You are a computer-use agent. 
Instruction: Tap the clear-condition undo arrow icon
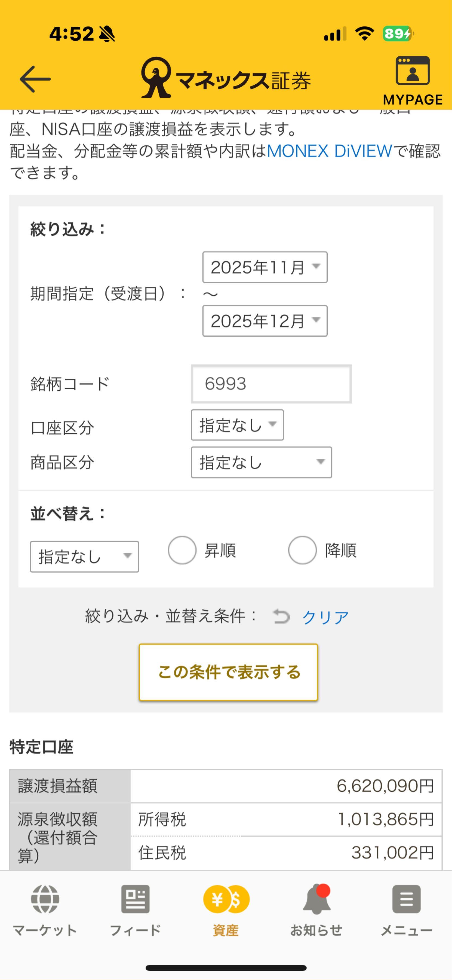(x=282, y=616)
